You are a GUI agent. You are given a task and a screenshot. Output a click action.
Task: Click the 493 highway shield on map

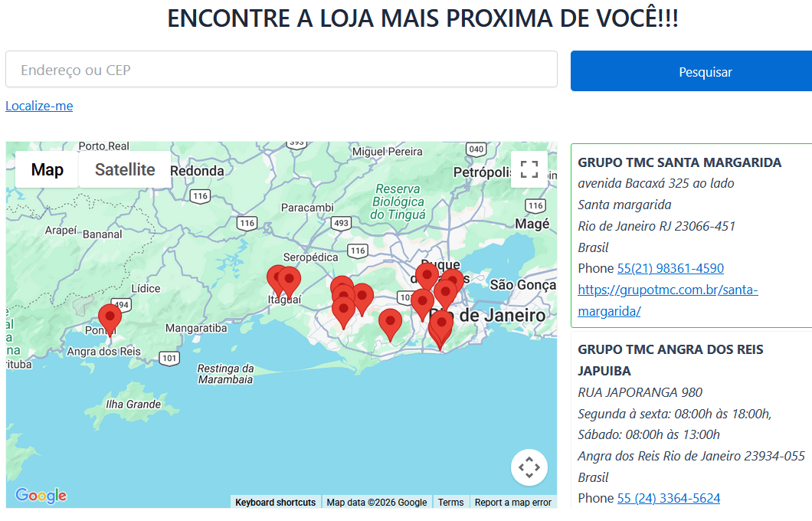341,223
